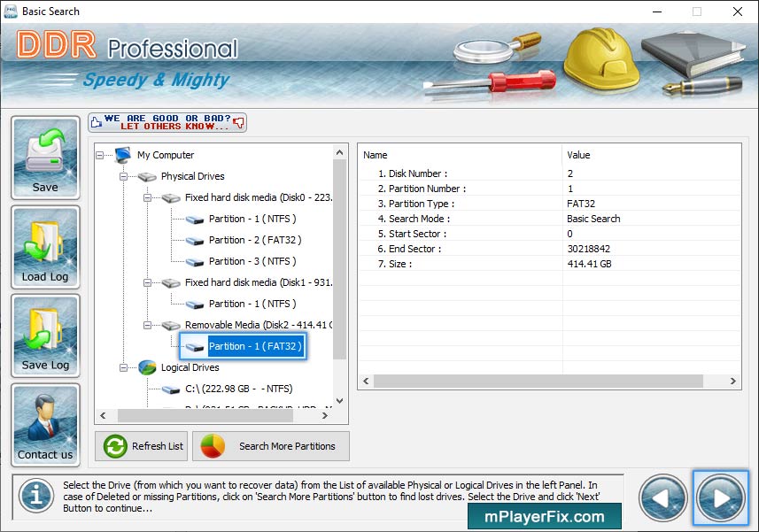
Task: Click the Save Log button
Action: pyautogui.click(x=45, y=335)
